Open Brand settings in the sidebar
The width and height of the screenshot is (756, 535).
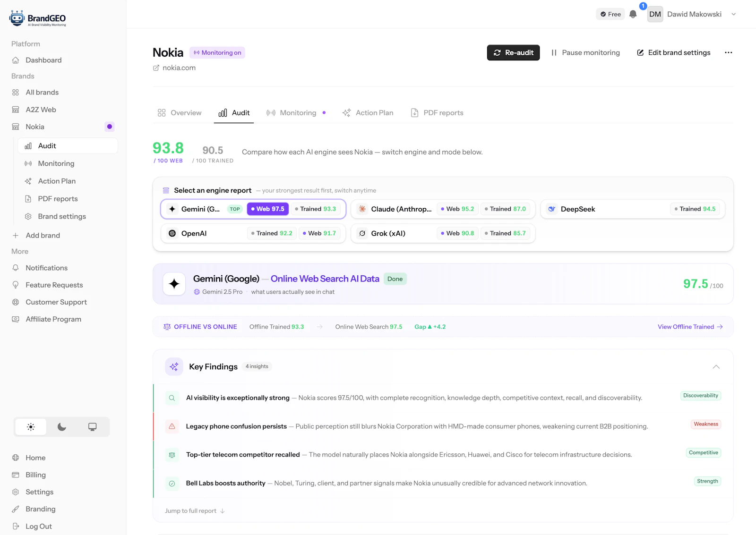[62, 216]
